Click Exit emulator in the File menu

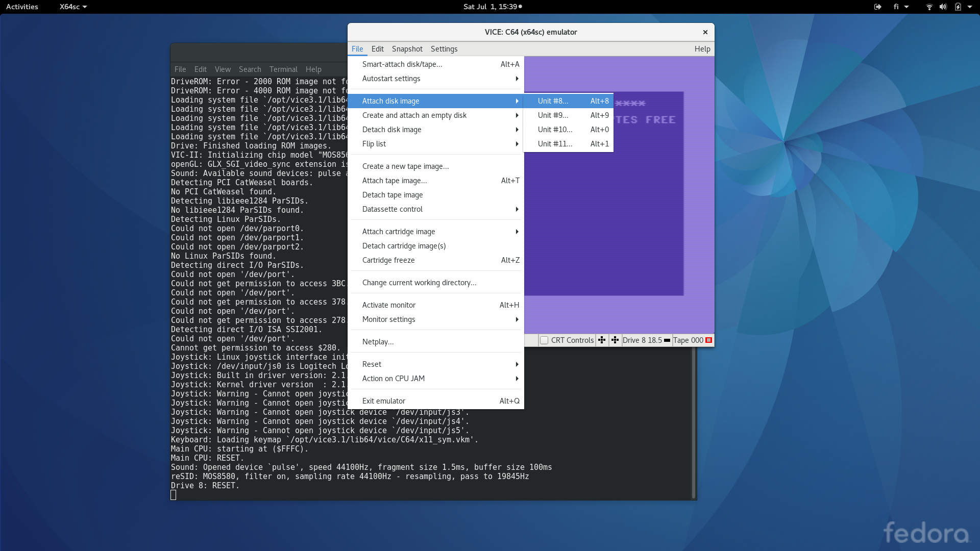(383, 400)
